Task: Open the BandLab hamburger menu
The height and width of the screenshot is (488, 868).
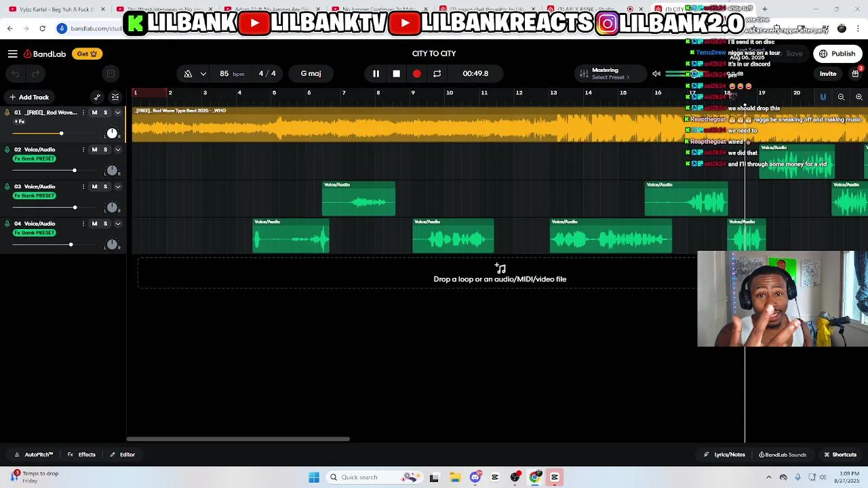Action: [12, 54]
